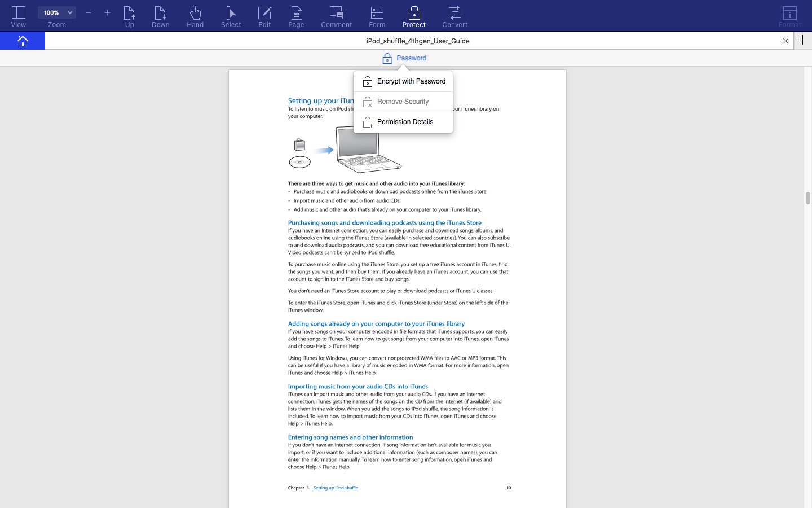Add a new tab with plus button
The image size is (812, 508).
803,40
